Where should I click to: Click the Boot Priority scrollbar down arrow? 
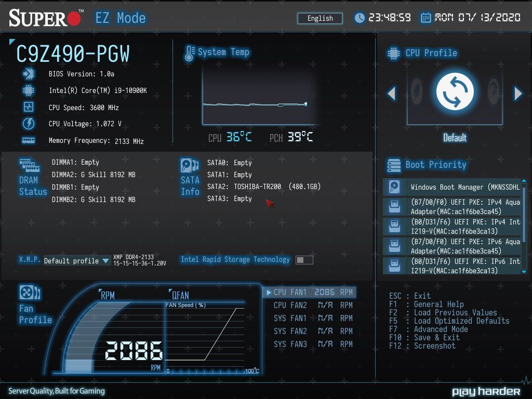coord(524,272)
